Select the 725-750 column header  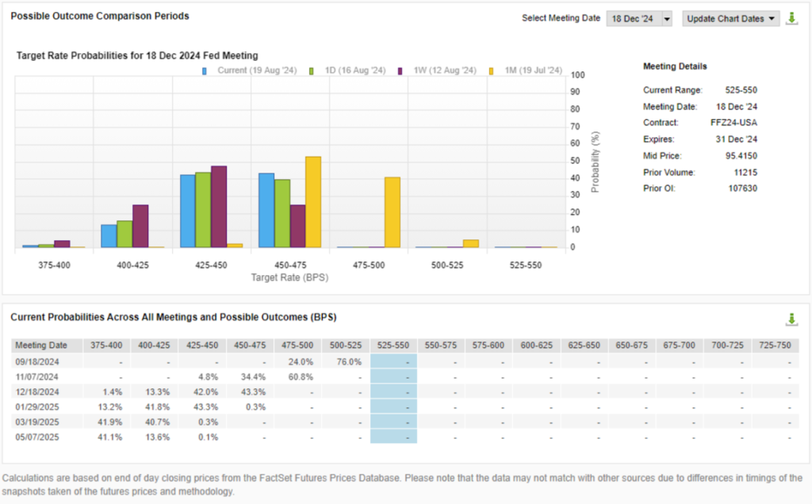pos(776,346)
